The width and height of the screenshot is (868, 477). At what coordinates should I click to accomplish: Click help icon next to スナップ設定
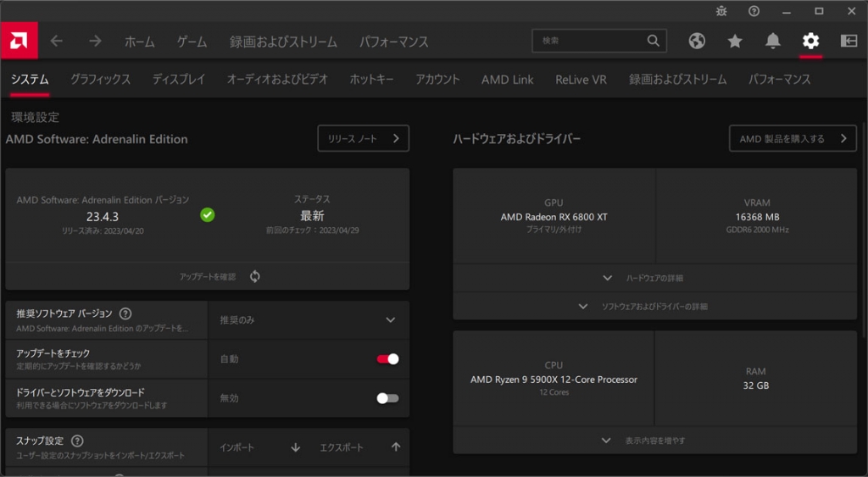77,441
